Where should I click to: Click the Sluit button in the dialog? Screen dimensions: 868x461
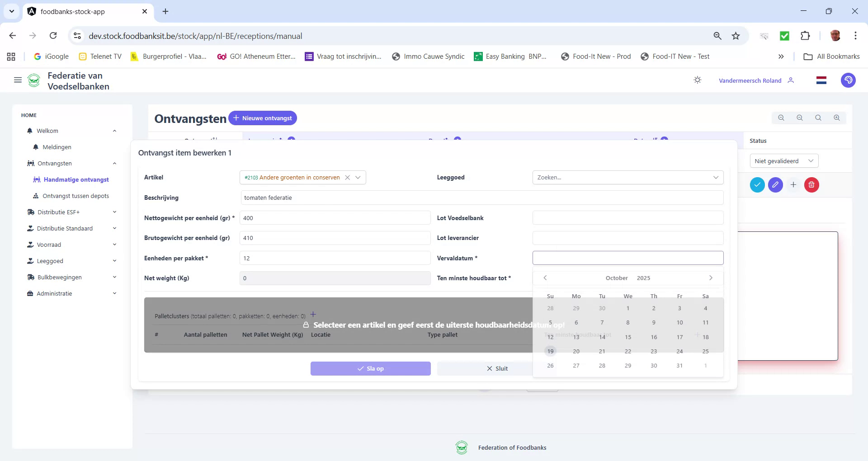(x=497, y=368)
